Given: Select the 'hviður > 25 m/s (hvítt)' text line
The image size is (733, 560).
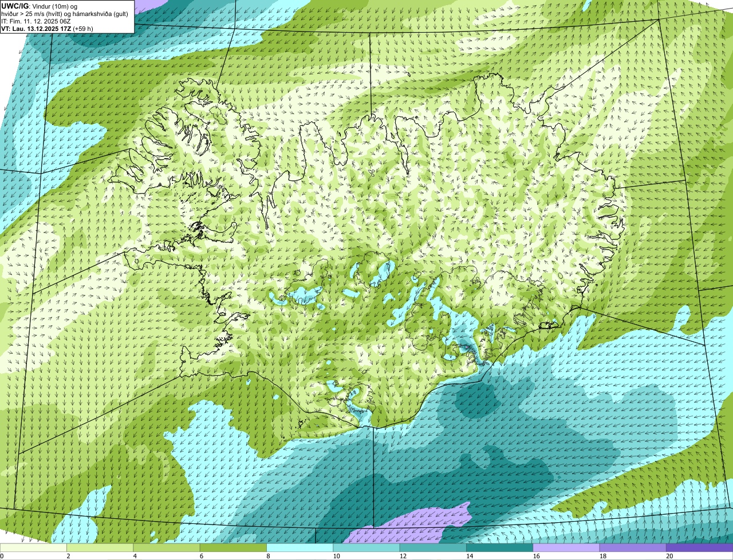Looking at the screenshot, I should point(64,14).
